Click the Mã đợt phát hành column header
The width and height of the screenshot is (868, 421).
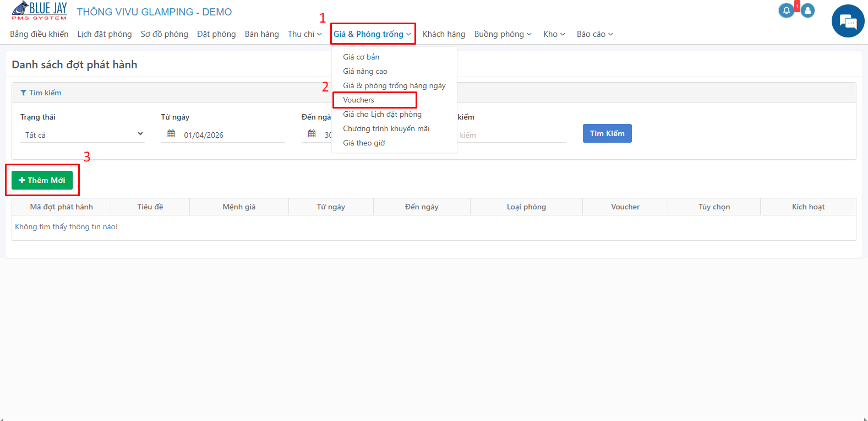pos(62,207)
